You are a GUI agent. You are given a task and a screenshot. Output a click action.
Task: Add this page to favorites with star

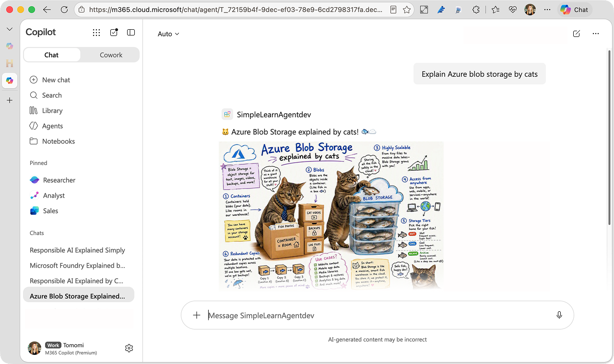(x=407, y=10)
